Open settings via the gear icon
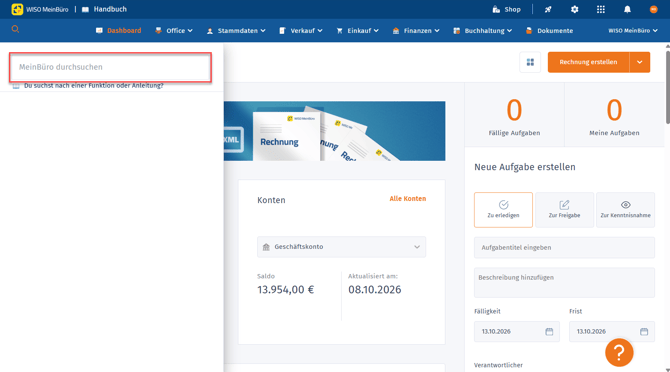The height and width of the screenshot is (372, 670). pos(575,9)
